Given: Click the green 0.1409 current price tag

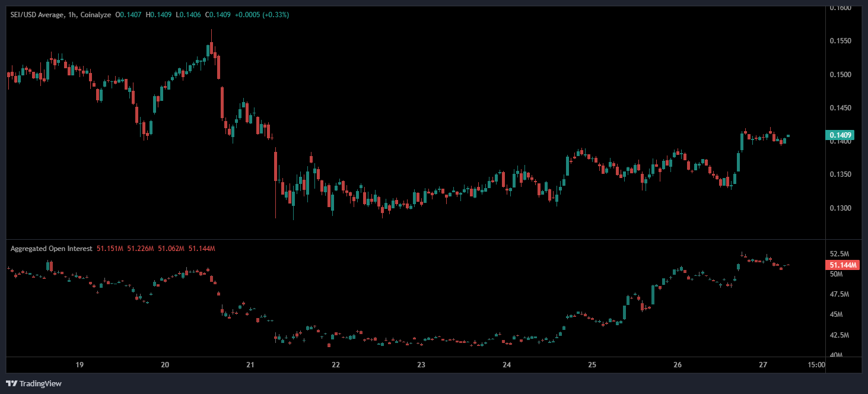Looking at the screenshot, I should coord(842,135).
